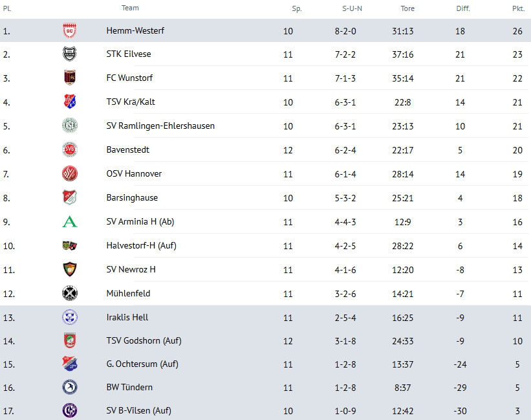Click the Diff. column header
Screen dimensions: 531x420
tap(462, 9)
